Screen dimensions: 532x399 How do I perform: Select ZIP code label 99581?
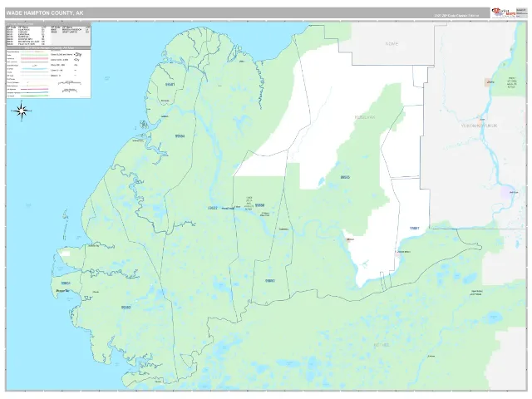(170, 84)
